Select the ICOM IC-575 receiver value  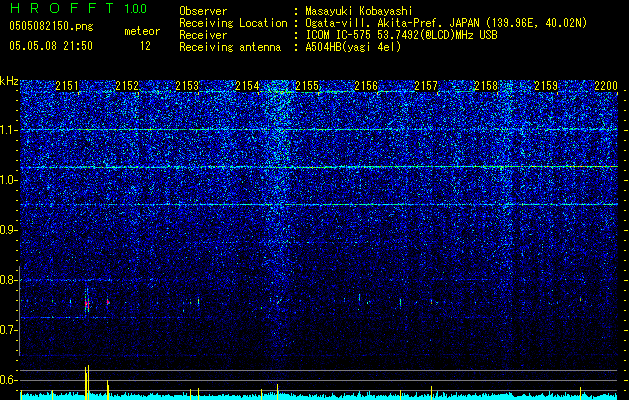click(x=401, y=35)
